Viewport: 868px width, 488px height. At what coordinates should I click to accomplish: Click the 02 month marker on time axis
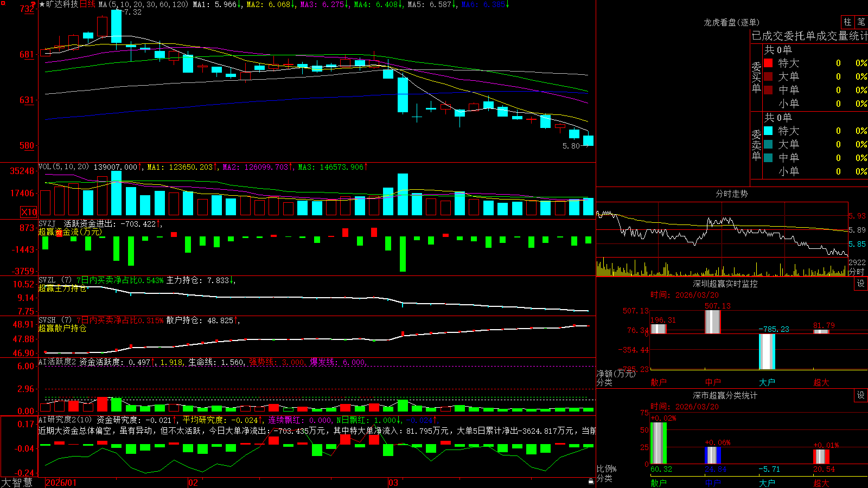pos(193,483)
